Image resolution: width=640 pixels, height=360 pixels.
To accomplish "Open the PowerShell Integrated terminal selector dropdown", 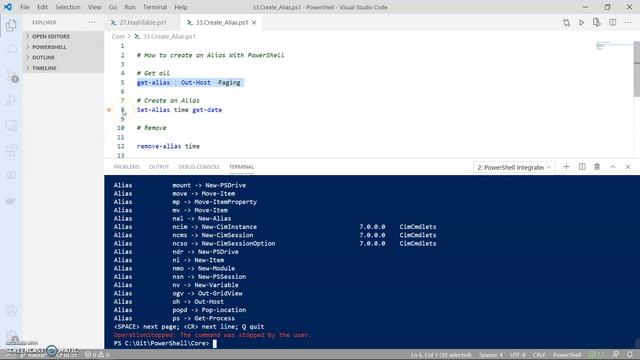I will pos(514,167).
